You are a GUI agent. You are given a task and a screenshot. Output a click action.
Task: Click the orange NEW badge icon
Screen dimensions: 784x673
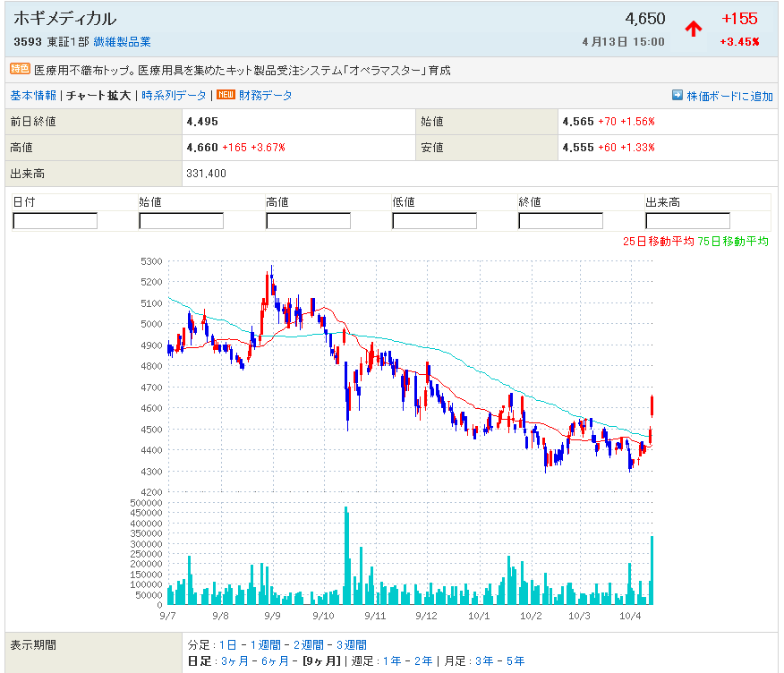226,96
